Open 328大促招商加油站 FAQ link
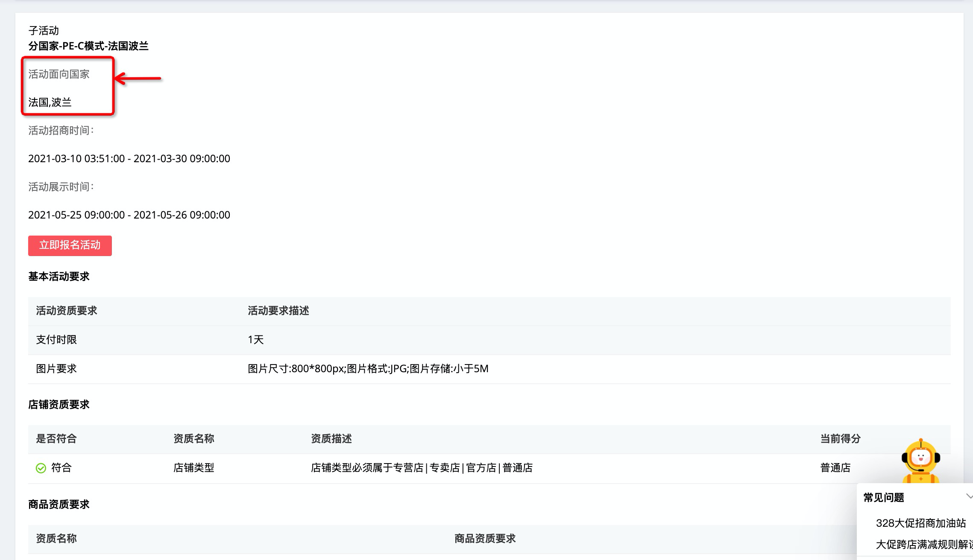973x560 pixels. (x=920, y=523)
